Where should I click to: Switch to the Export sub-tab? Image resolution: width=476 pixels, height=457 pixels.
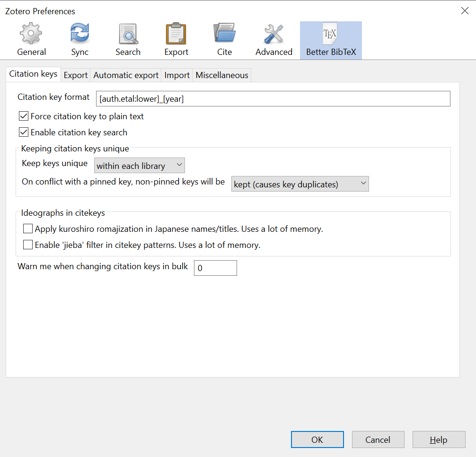(76, 75)
